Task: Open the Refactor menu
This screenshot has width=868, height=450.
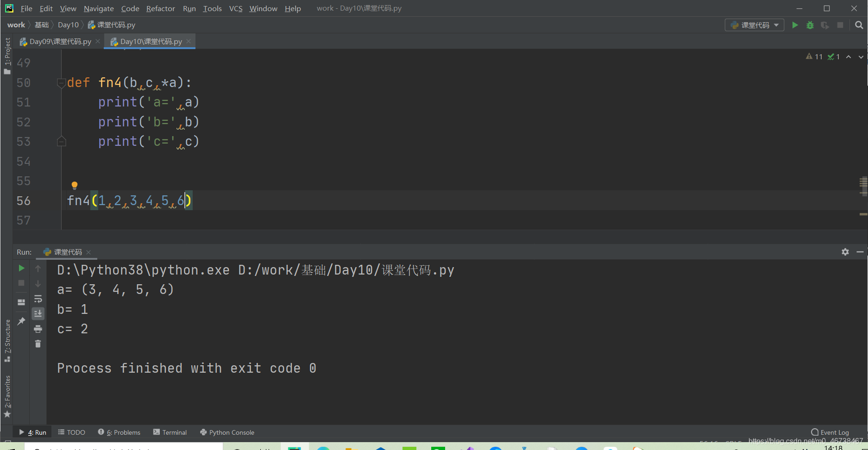Action: (161, 8)
